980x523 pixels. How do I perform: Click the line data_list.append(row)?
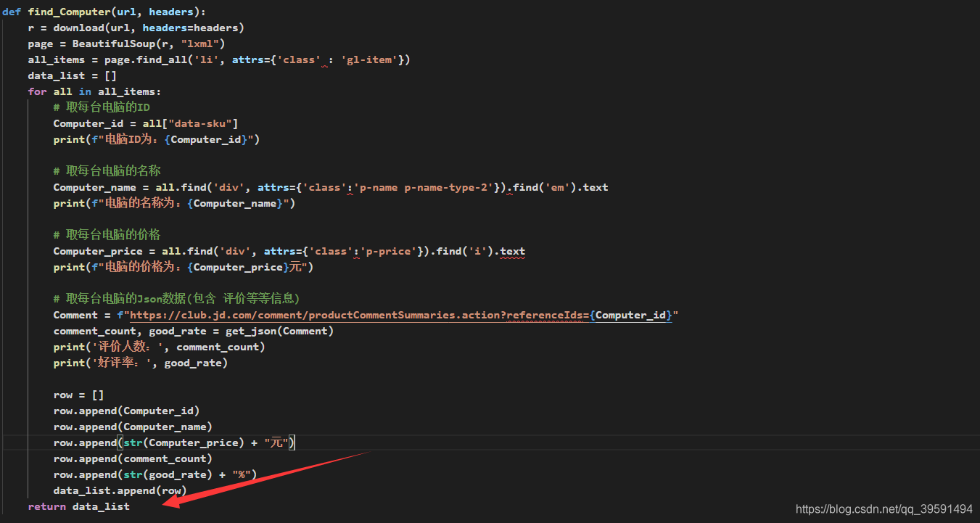coord(120,490)
